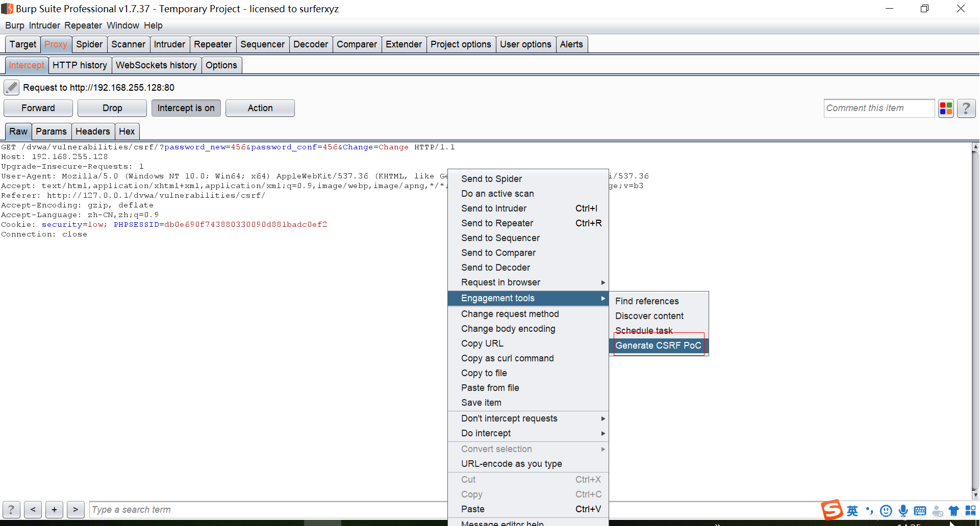Switch to the Target tab

[x=23, y=44]
